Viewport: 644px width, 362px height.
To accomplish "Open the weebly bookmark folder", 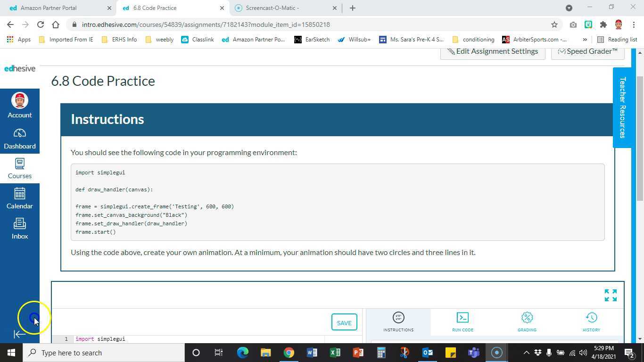I will 159,40.
